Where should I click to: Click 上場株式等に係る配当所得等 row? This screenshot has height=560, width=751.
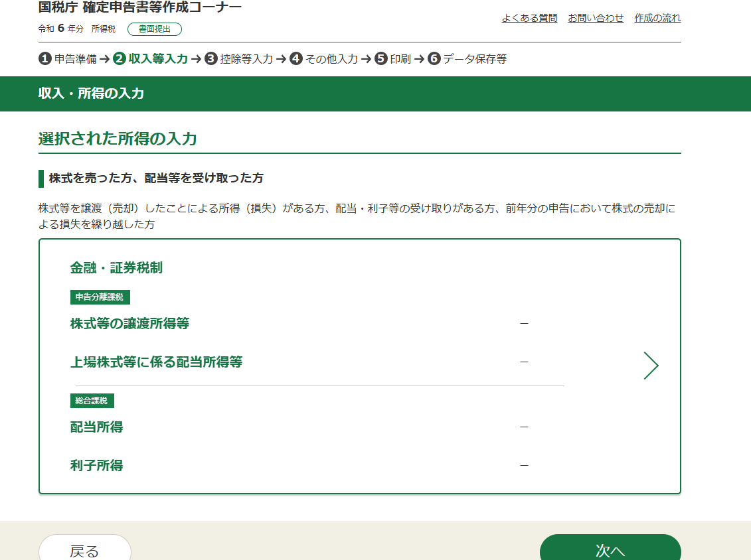[x=299, y=362]
